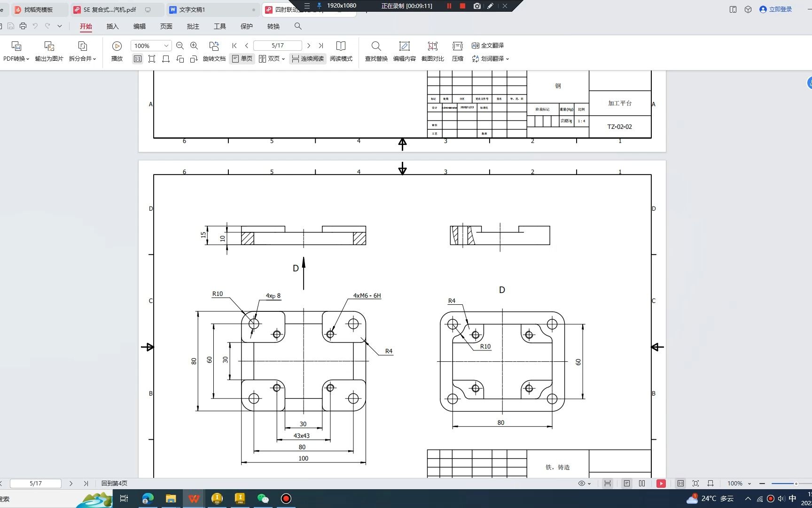Go to previous page in toolbar

pyautogui.click(x=247, y=46)
